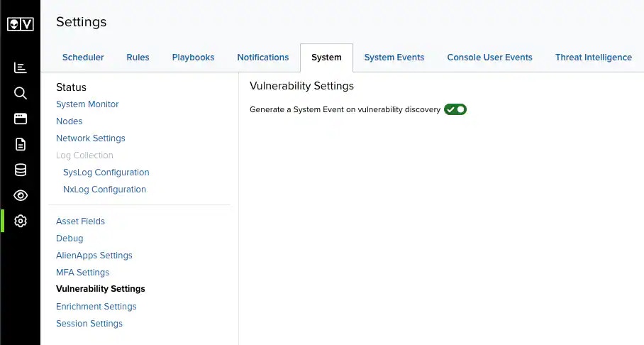Click the AlienVault logo icon
This screenshot has width=644, height=345.
[20, 24]
